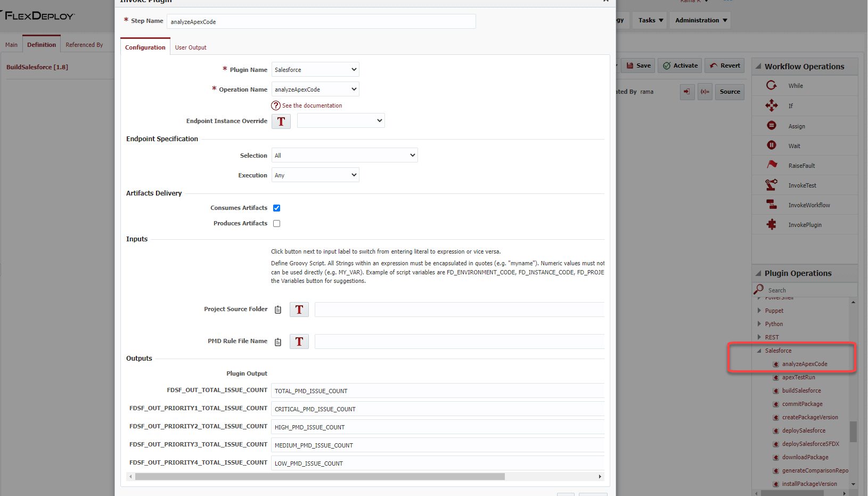
Task: Click the Save button
Action: [x=638, y=66]
